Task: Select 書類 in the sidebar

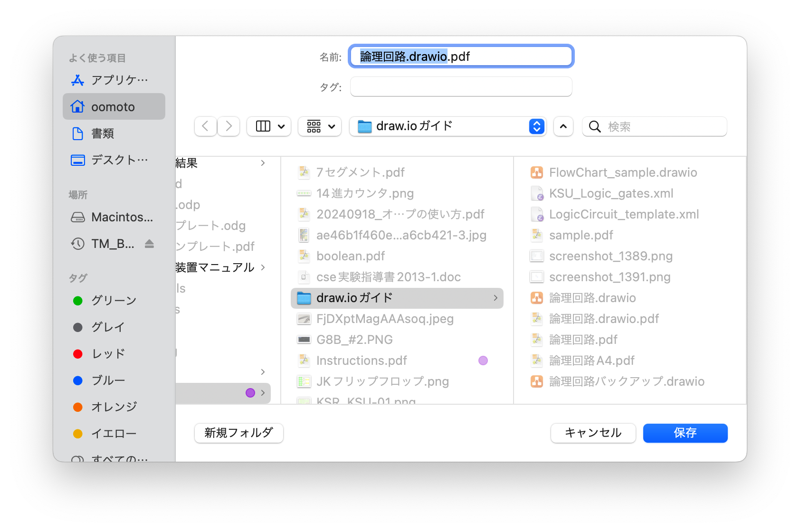Action: coord(102,133)
